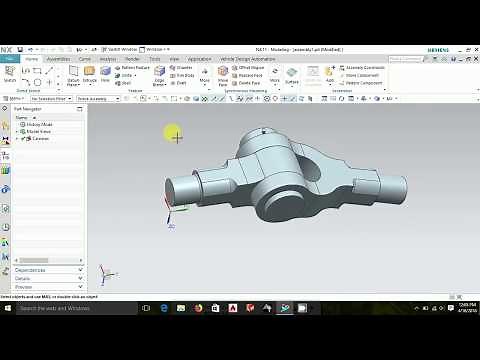480x360 pixels.
Task: Open the Constraint Navigator sidebar icon
Action: pos(5,141)
